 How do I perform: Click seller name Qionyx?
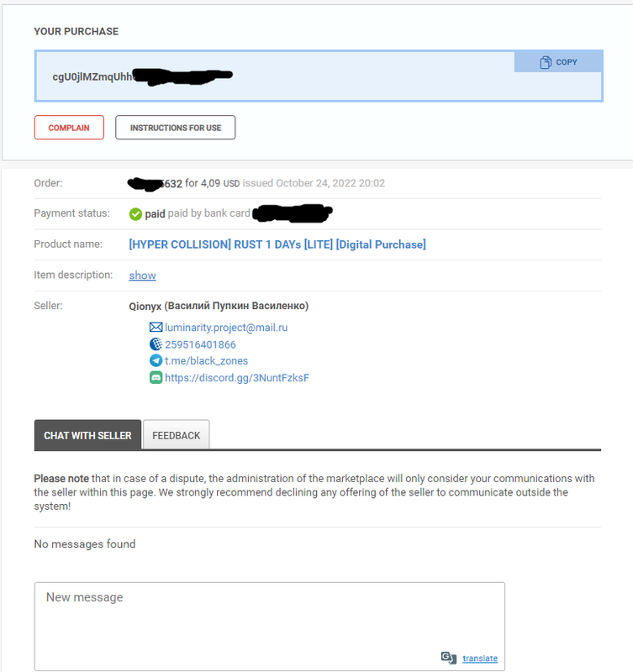click(145, 306)
